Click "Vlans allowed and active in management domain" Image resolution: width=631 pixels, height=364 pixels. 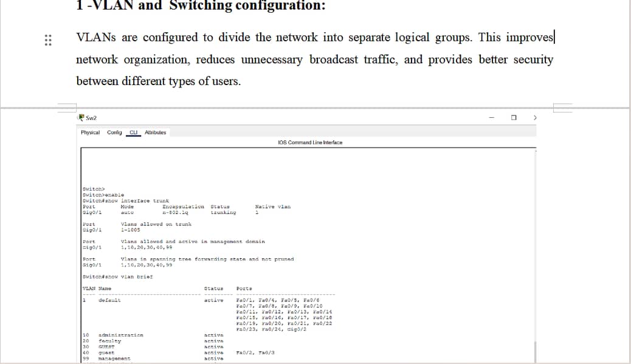pyautogui.click(x=193, y=242)
